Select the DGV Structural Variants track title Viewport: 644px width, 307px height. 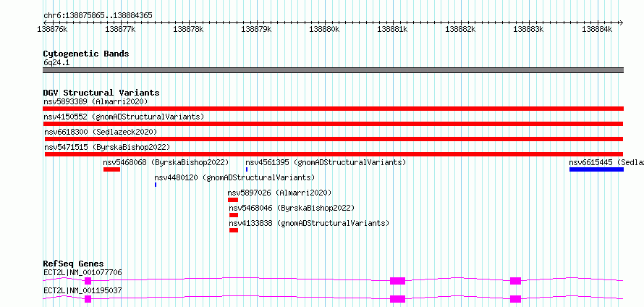[101, 93]
